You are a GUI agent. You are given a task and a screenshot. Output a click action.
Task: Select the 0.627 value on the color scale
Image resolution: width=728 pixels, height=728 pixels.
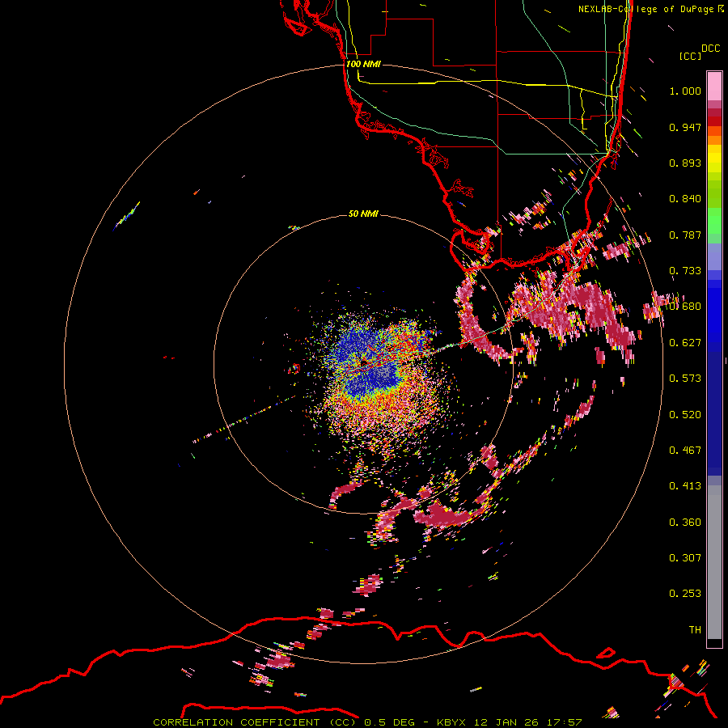point(685,343)
